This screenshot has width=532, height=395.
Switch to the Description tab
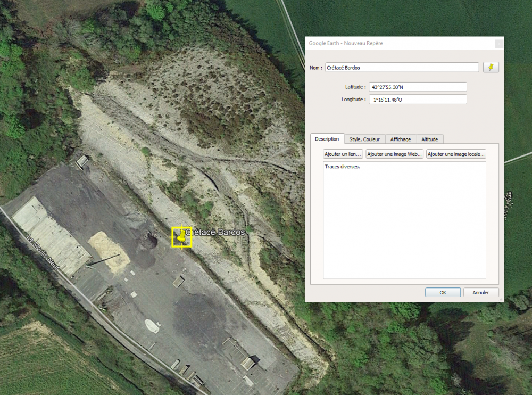click(327, 139)
